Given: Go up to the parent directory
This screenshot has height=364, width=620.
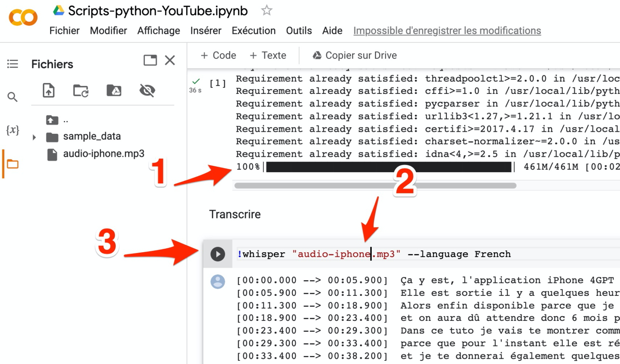Looking at the screenshot, I should tap(52, 120).
